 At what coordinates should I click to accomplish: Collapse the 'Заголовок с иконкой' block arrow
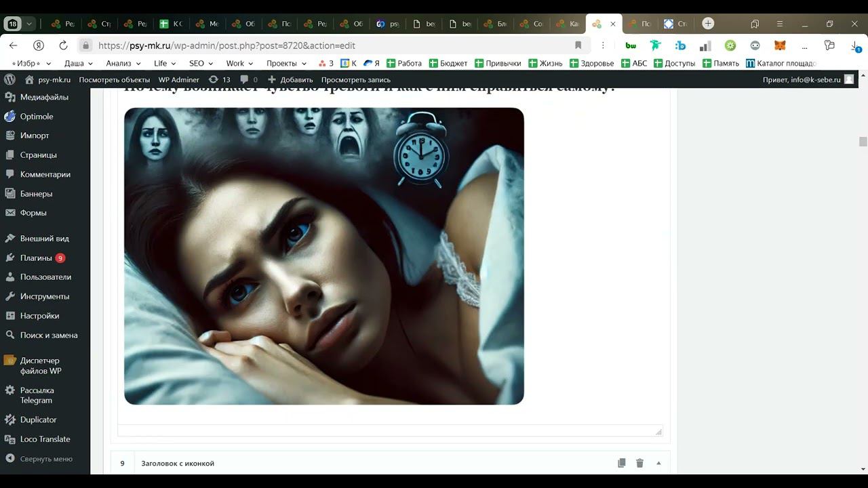(x=658, y=463)
